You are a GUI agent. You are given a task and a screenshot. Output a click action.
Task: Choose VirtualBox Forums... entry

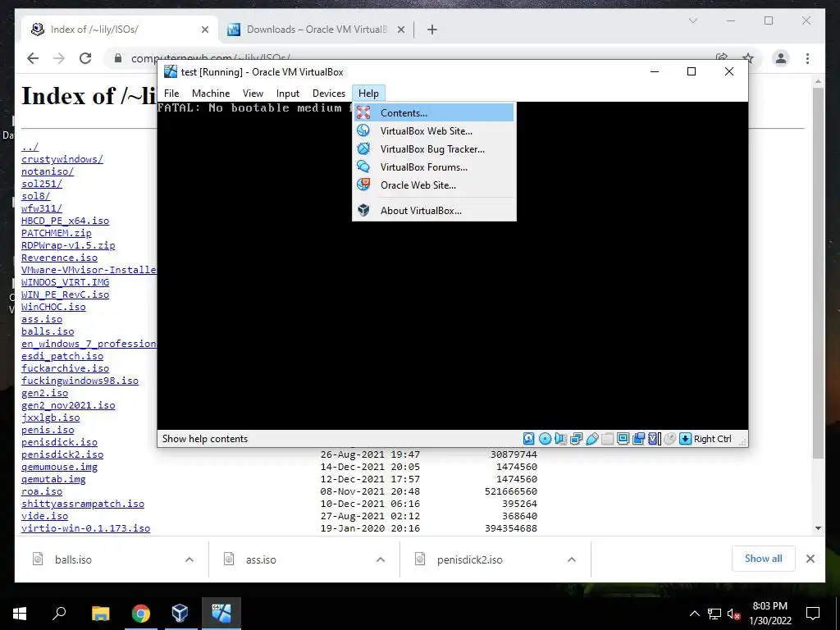(434, 167)
